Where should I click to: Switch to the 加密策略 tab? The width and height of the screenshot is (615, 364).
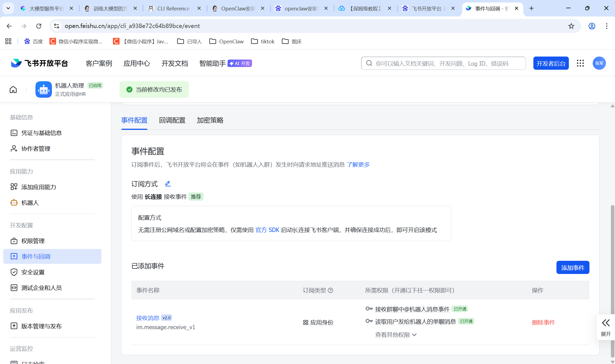(210, 120)
